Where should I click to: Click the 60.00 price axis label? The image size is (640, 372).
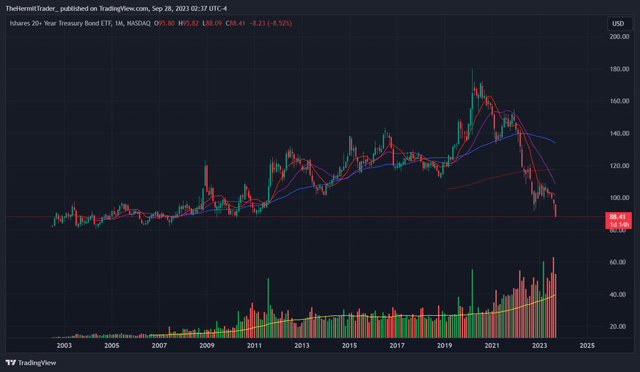point(618,262)
